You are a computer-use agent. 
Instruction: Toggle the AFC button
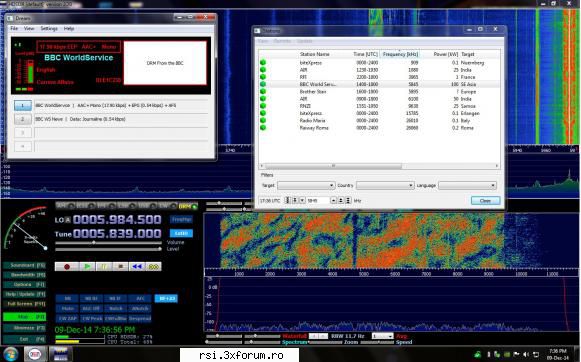pyautogui.click(x=140, y=299)
